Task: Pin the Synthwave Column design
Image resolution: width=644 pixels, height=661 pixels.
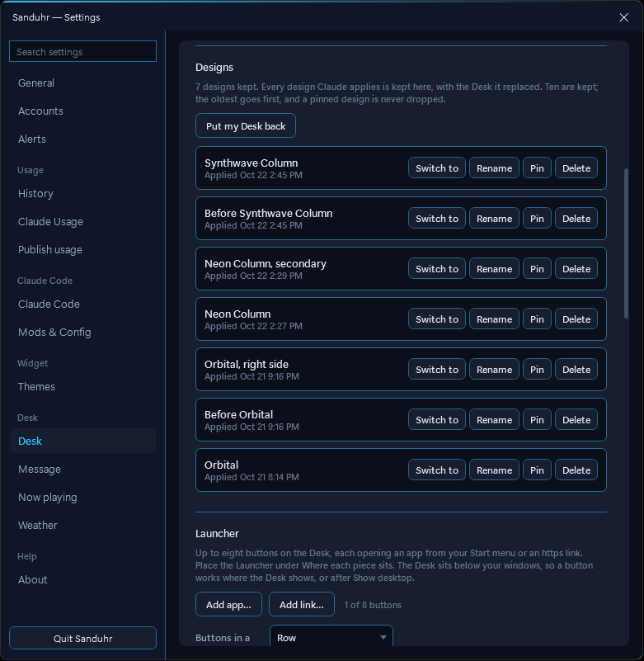Action: click(x=537, y=168)
